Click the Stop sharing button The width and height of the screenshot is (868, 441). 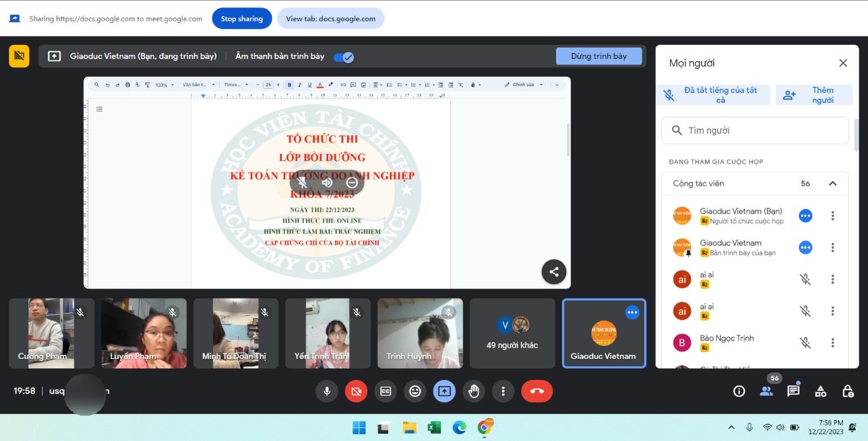tap(241, 19)
